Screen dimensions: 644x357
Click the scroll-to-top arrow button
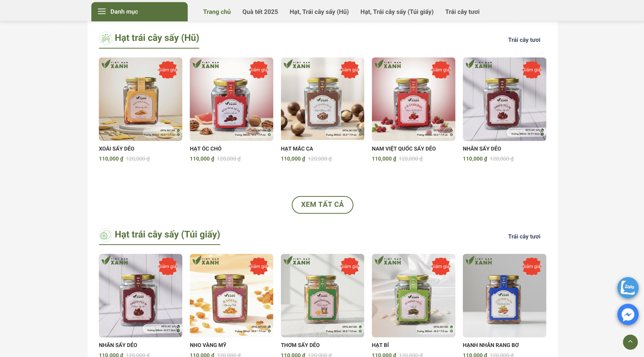tap(630, 342)
